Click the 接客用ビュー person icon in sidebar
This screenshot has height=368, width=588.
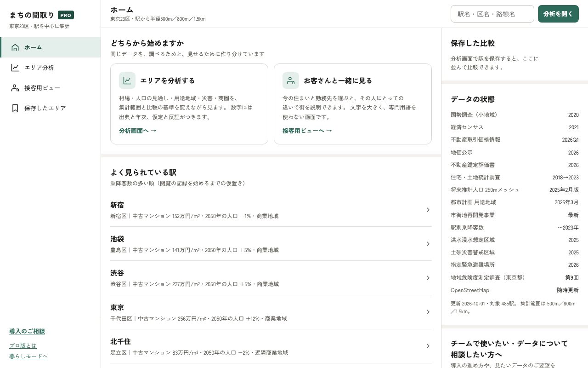click(15, 88)
